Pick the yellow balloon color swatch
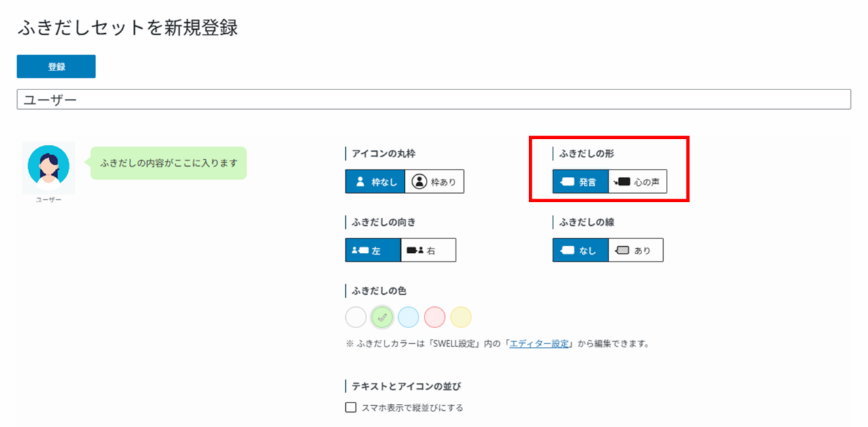Viewport: 868px width, 427px height. click(x=460, y=317)
